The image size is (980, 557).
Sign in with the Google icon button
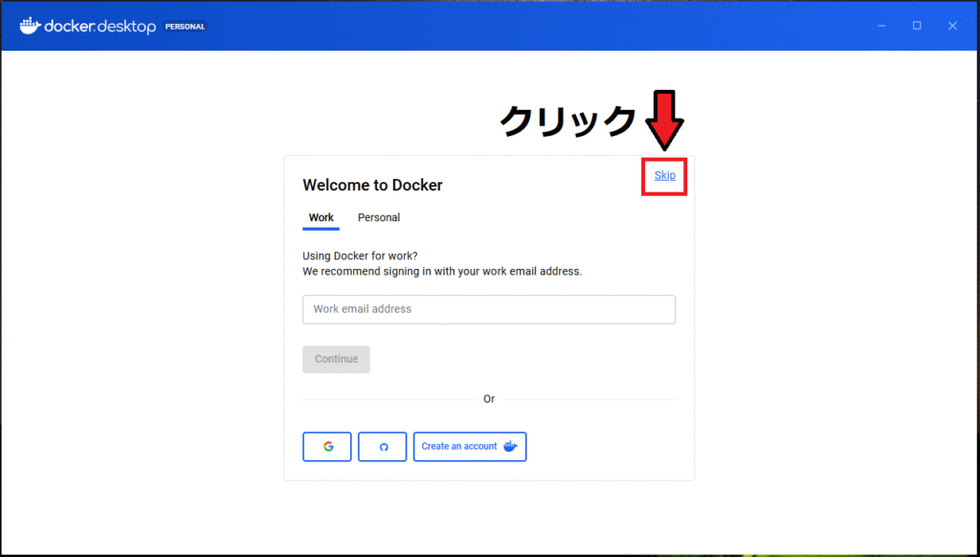[x=327, y=447]
